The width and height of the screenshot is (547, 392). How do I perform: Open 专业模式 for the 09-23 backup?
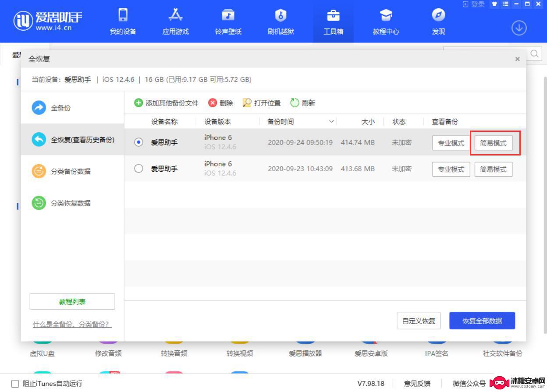451,169
